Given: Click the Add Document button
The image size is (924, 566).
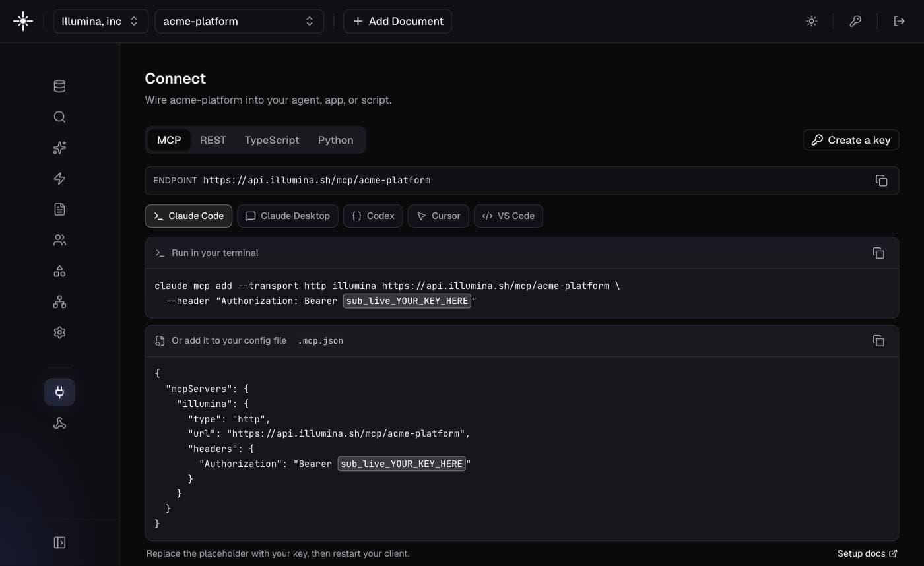Looking at the screenshot, I should [x=397, y=21].
